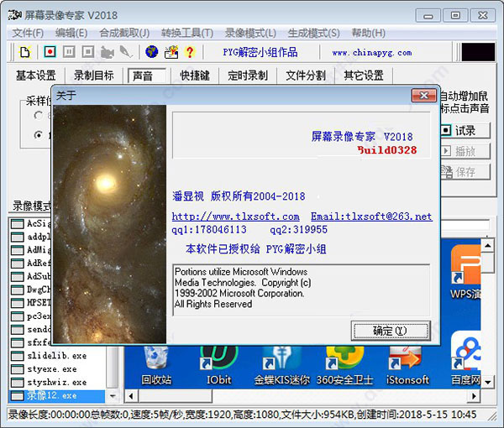Select the second sampling radio button

click(38, 134)
